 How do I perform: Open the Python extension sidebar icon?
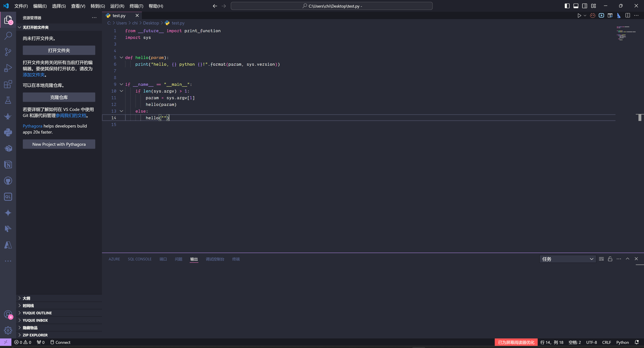(x=8, y=132)
